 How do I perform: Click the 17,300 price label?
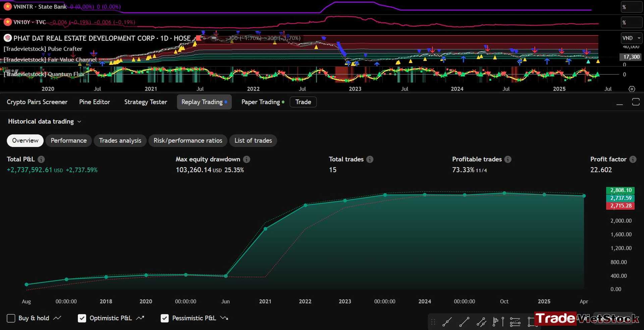631,57
